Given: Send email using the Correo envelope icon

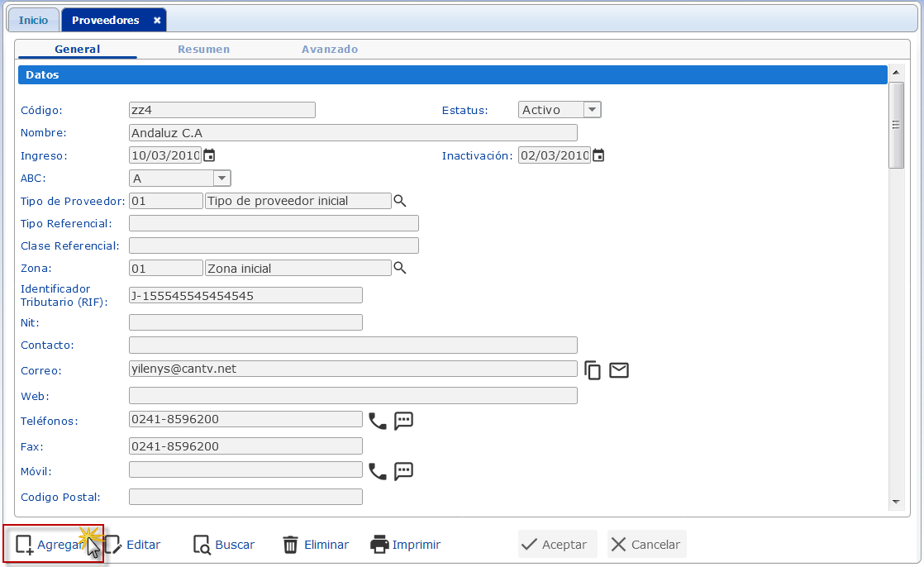Looking at the screenshot, I should coord(619,370).
